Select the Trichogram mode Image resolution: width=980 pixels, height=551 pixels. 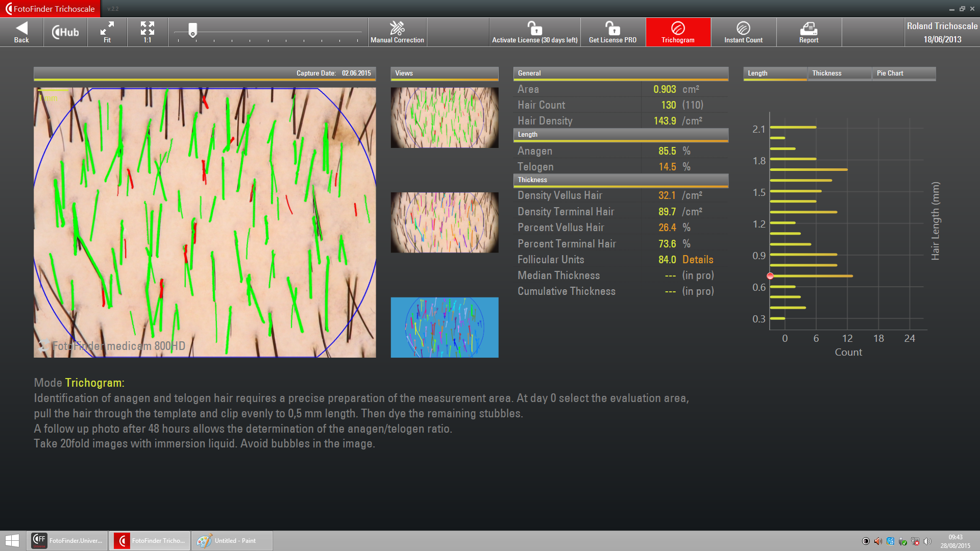(678, 32)
